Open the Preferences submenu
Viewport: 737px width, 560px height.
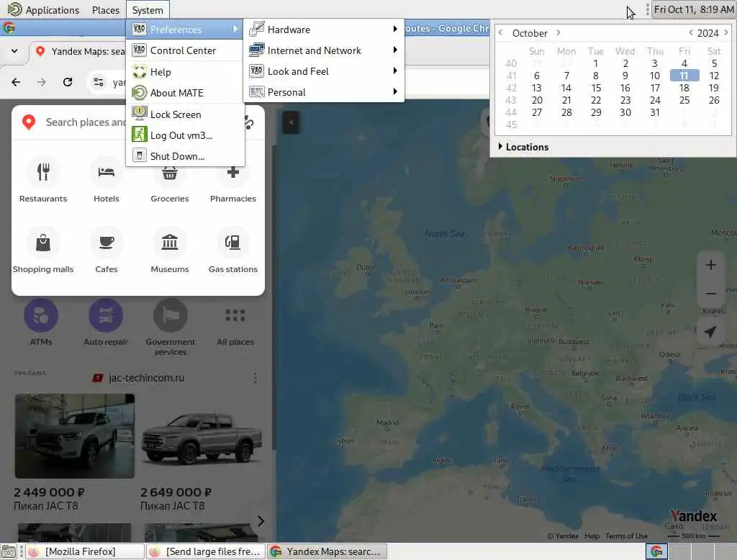click(185, 30)
